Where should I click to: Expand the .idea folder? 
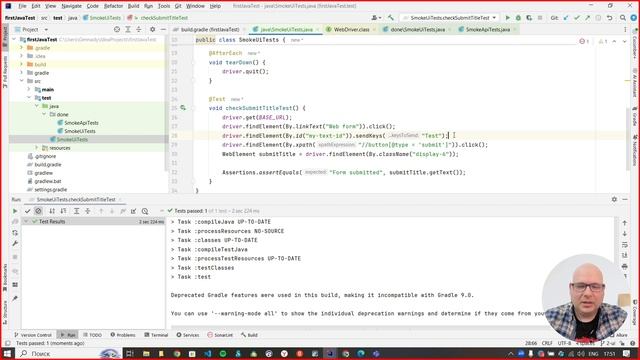pos(22,56)
